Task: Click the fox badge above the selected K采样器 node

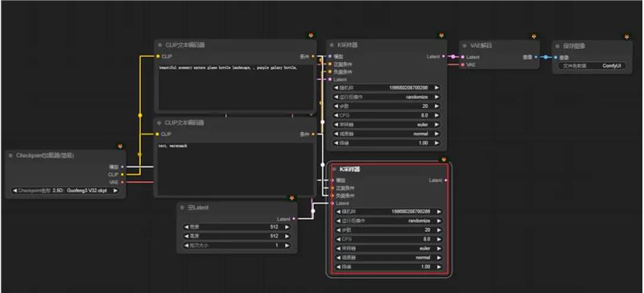Action: point(444,159)
